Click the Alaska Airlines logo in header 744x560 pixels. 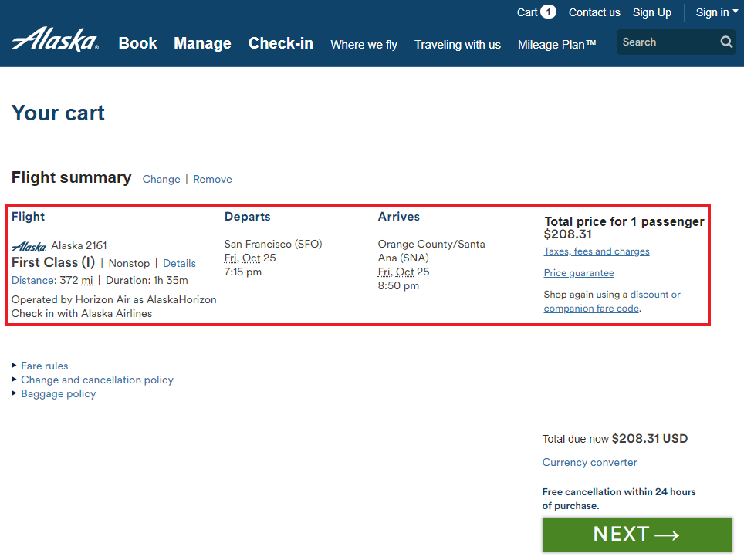pos(56,39)
